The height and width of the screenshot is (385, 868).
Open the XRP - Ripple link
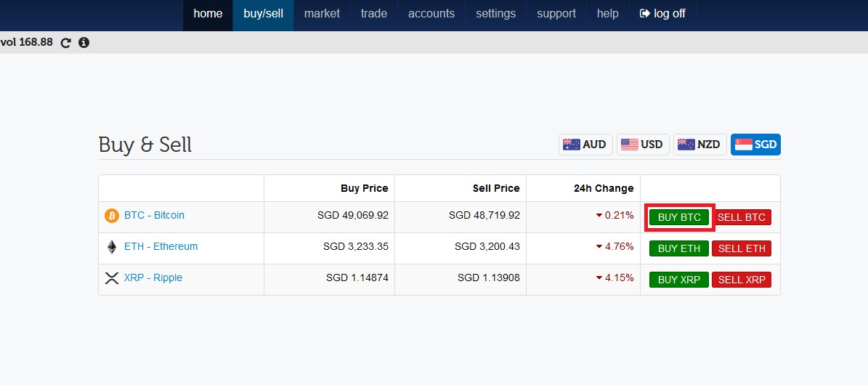(x=153, y=277)
